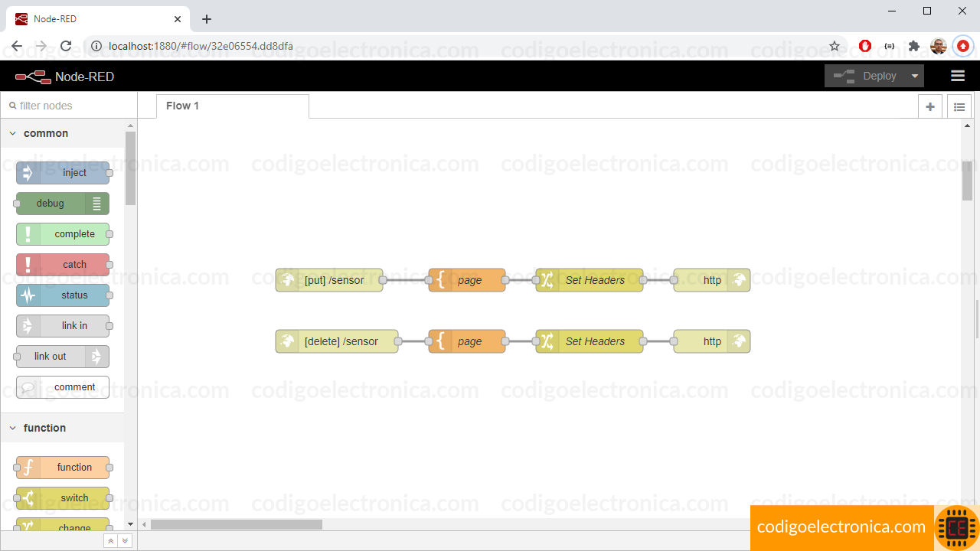Viewport: 980px width, 551px height.
Task: Open a new browser tab
Action: (x=207, y=19)
